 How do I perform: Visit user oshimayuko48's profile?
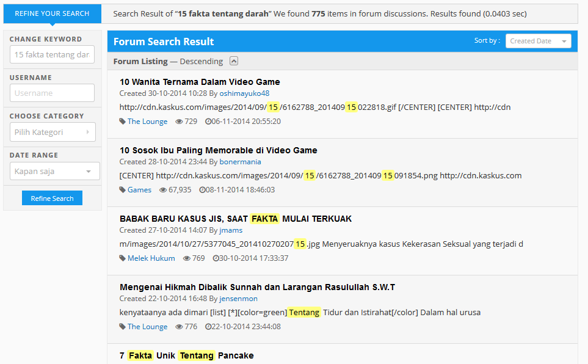244,93
